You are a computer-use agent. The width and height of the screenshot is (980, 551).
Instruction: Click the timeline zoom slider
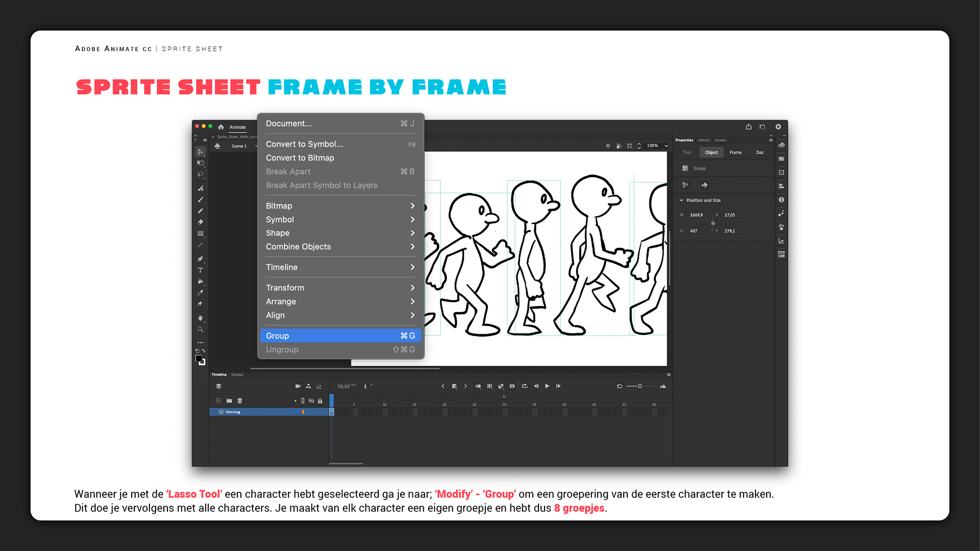(x=640, y=386)
